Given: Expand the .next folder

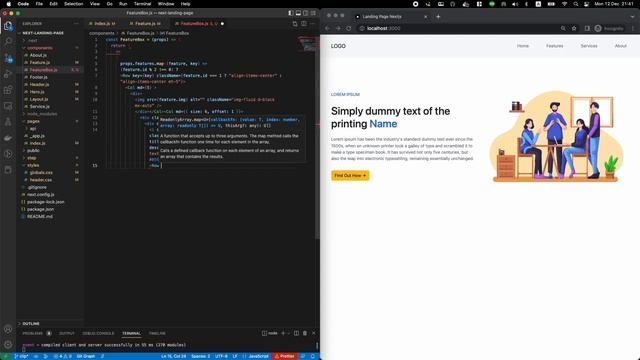Looking at the screenshot, I should click(33, 40).
